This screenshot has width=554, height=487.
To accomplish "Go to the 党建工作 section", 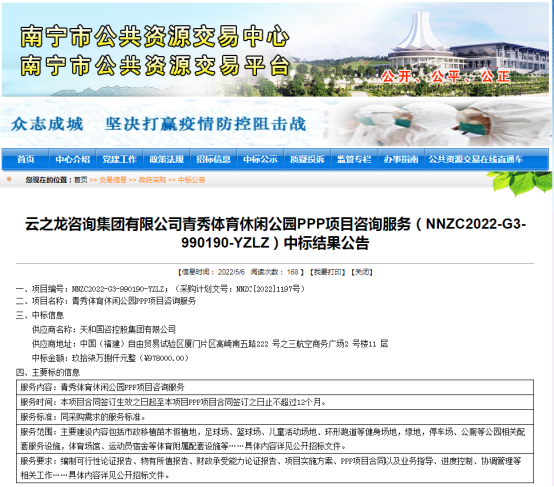I will pyautogui.click(x=119, y=159).
